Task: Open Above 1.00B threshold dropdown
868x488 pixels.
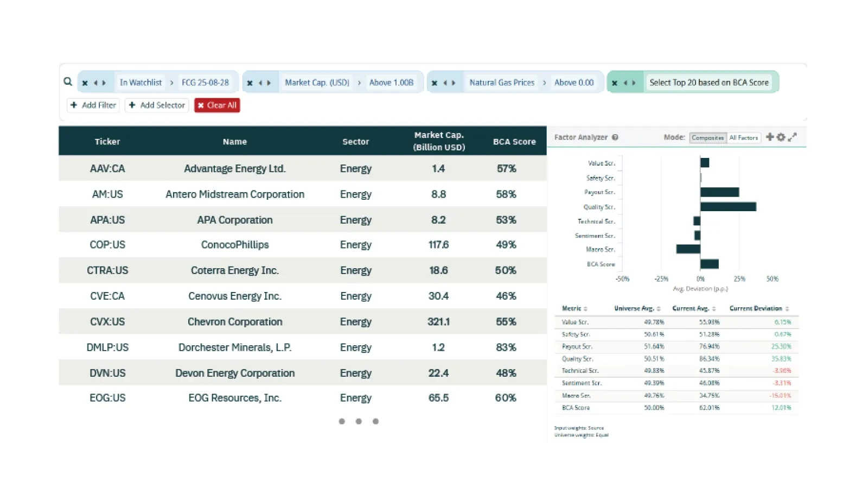Action: [391, 83]
